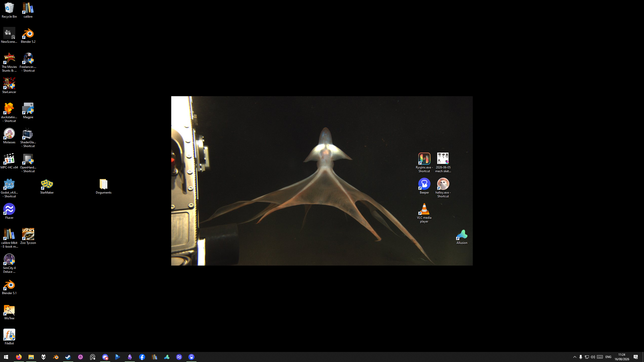
Task: Open the touch keyboard from the tray
Action: coord(600,357)
